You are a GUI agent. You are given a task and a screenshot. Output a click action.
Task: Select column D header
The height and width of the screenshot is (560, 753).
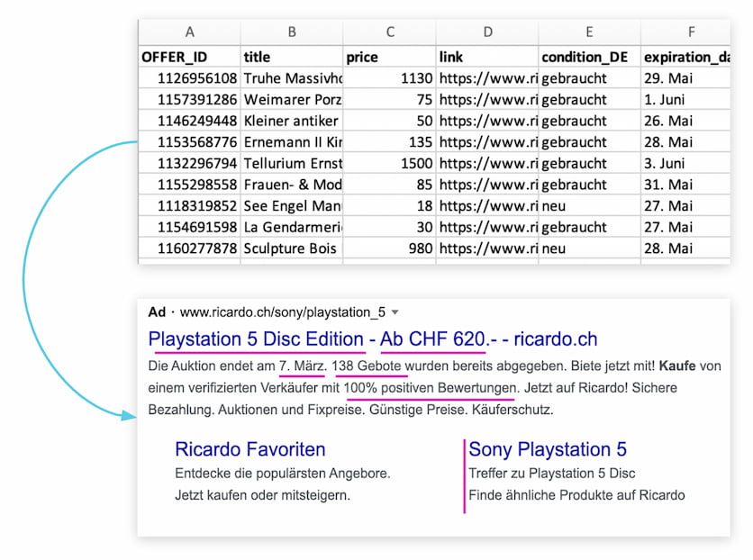[487, 32]
